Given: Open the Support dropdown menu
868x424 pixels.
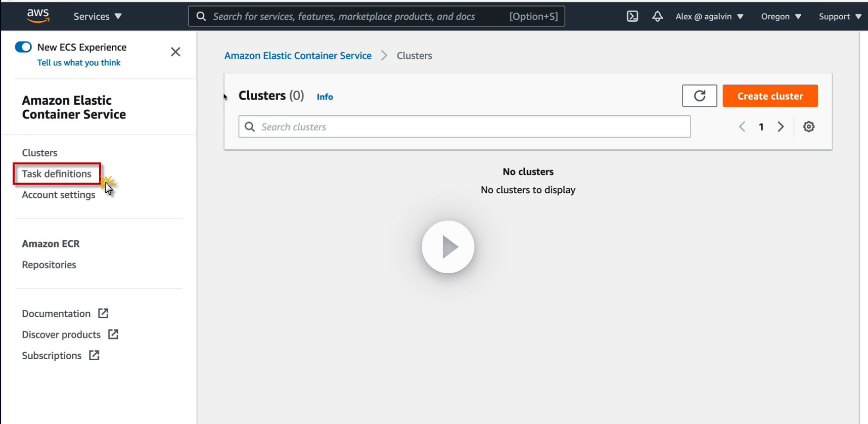Looking at the screenshot, I should click(840, 17).
